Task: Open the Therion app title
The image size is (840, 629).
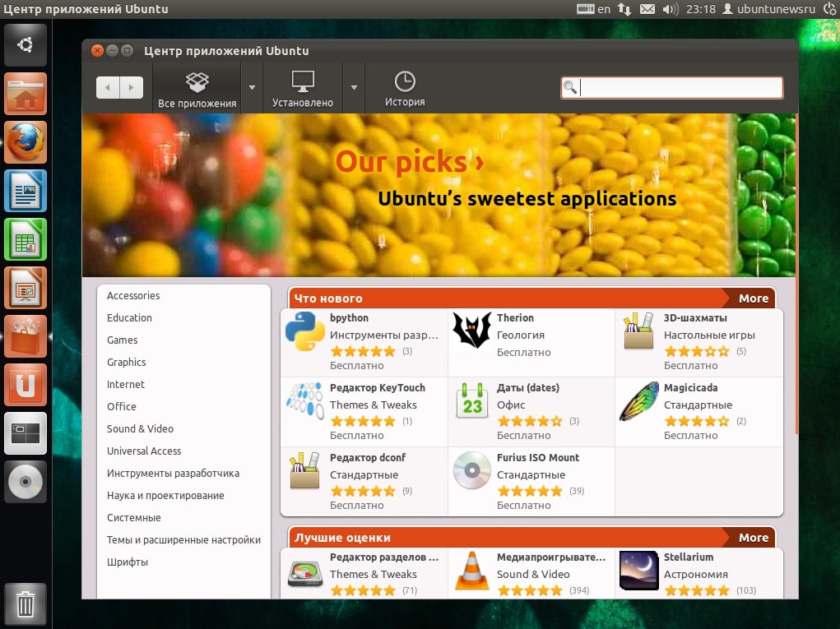Action: 515,318
